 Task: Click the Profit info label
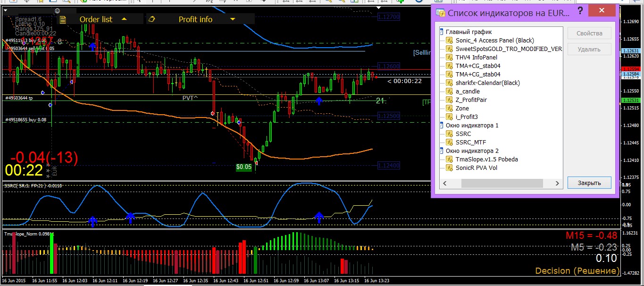[195, 19]
